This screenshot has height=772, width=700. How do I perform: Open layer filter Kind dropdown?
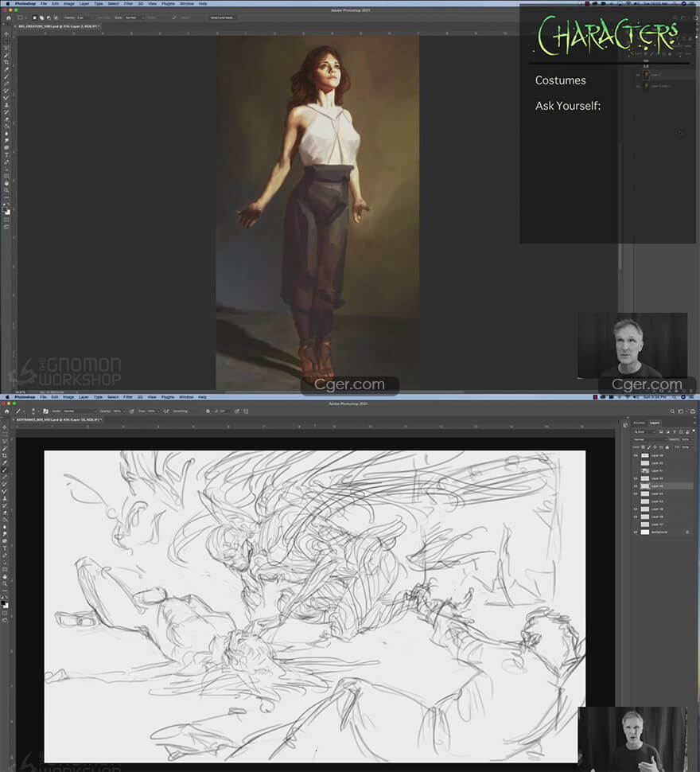point(645,432)
